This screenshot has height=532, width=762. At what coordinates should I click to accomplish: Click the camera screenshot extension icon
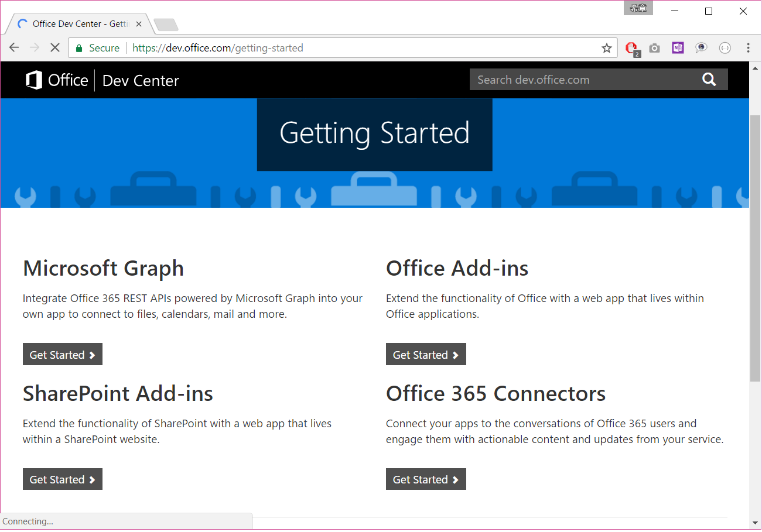click(x=654, y=47)
